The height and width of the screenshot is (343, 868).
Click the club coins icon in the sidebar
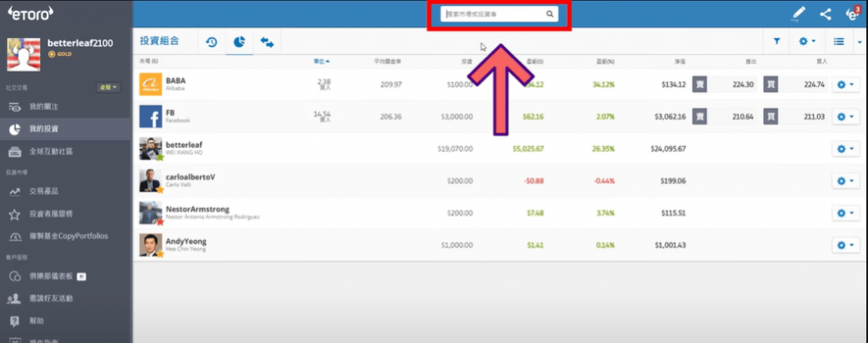tap(15, 277)
